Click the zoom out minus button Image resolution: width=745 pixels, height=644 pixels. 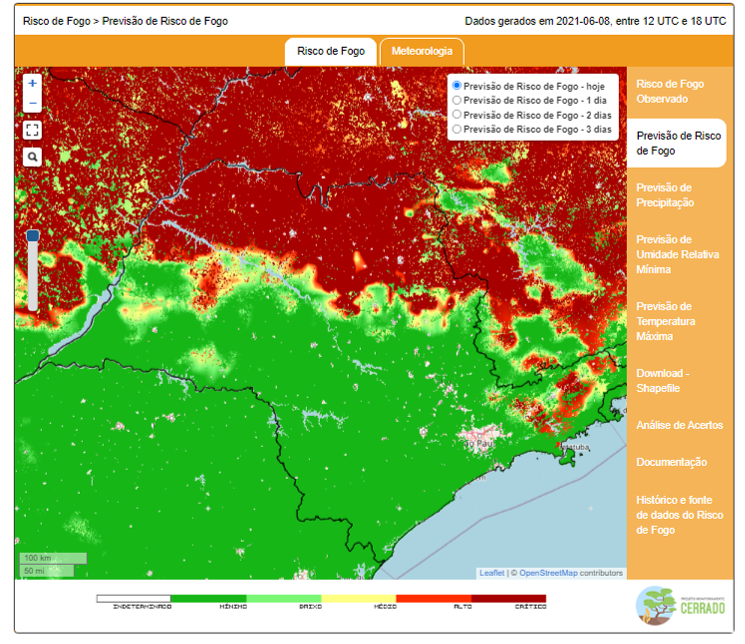32,103
